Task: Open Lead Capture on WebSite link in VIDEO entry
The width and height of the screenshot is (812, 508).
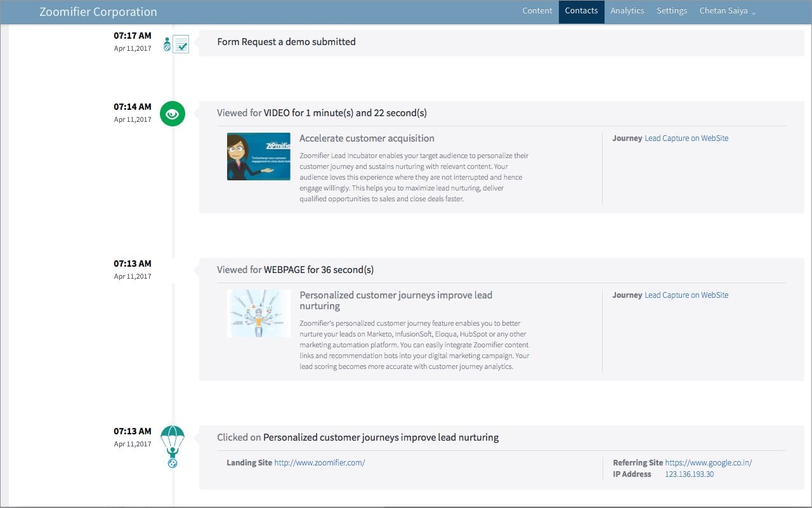Action: 686,138
